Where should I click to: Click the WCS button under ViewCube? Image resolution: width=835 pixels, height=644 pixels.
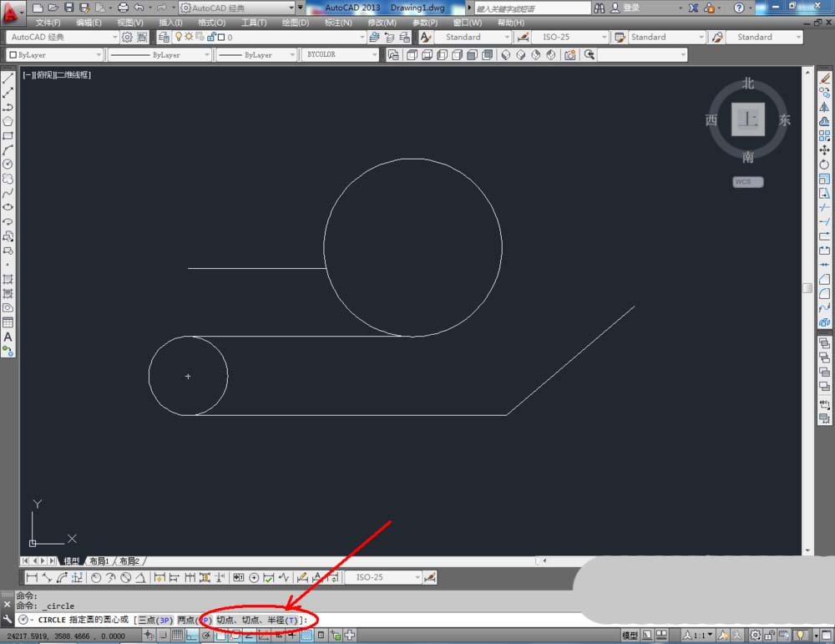(x=747, y=182)
